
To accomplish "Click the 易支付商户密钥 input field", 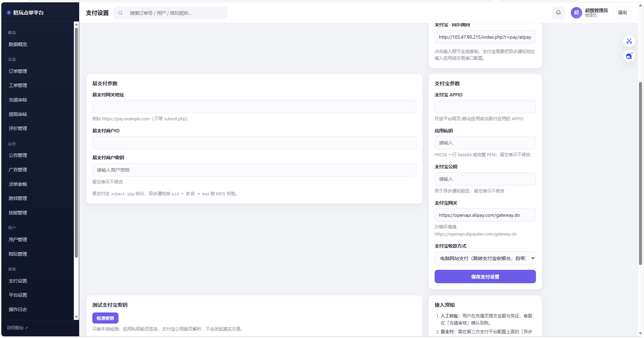I will coord(254,170).
